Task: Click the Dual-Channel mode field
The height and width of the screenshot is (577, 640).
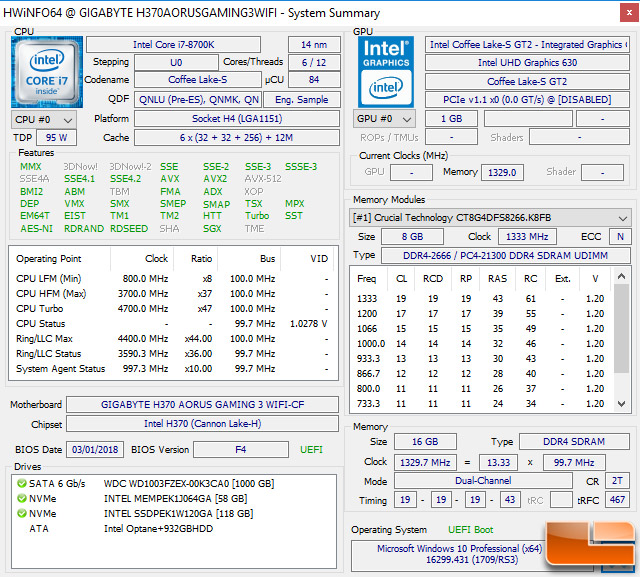Action: [483, 481]
